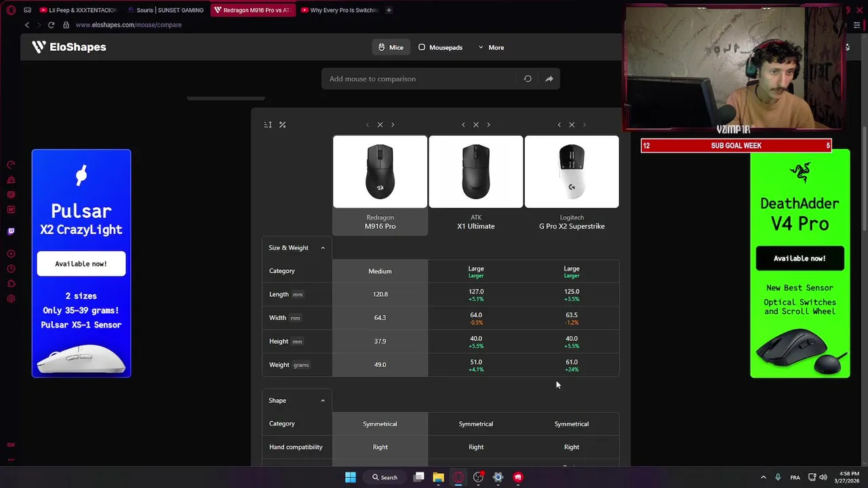Screen dimensions: 868x488
Task: Click the reset comparison circular-arrow icon
Action: pos(528,79)
